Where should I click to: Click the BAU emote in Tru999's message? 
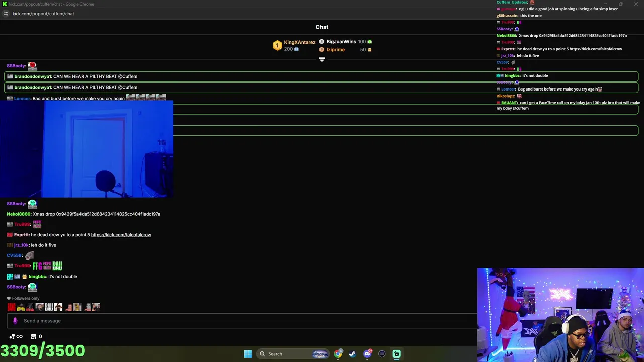[57, 266]
